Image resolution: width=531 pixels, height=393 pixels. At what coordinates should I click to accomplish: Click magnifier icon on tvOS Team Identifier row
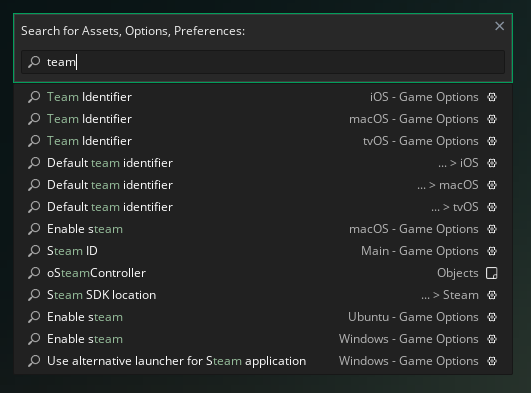coord(34,141)
